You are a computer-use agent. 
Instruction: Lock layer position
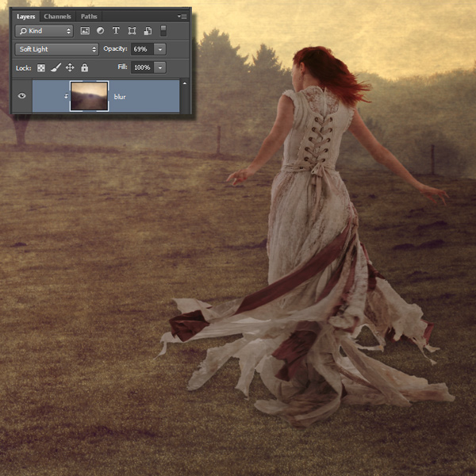(x=70, y=67)
